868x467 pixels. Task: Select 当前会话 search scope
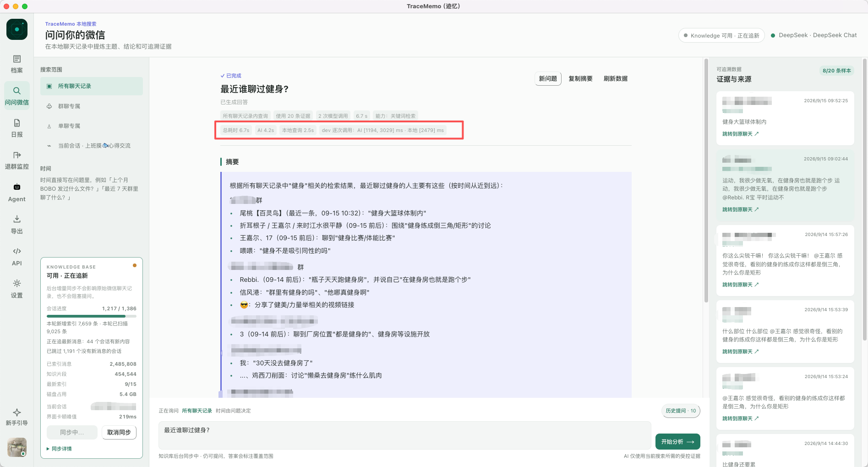92,146
